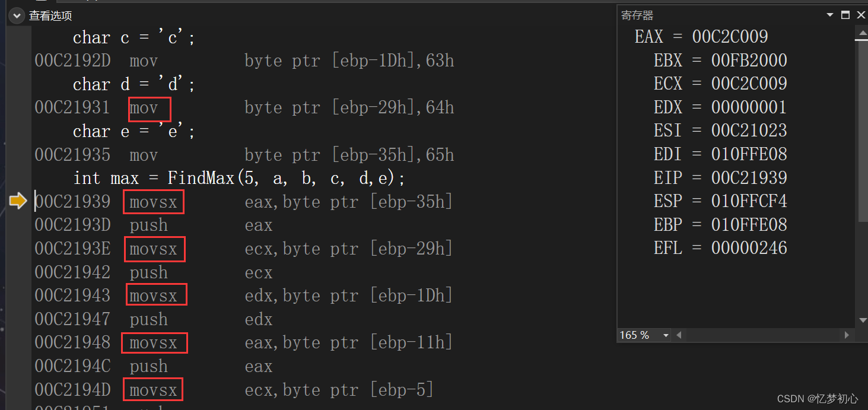Click the ESP = 010FFCF4 register line
Screen dimensions: 868x410
point(720,201)
